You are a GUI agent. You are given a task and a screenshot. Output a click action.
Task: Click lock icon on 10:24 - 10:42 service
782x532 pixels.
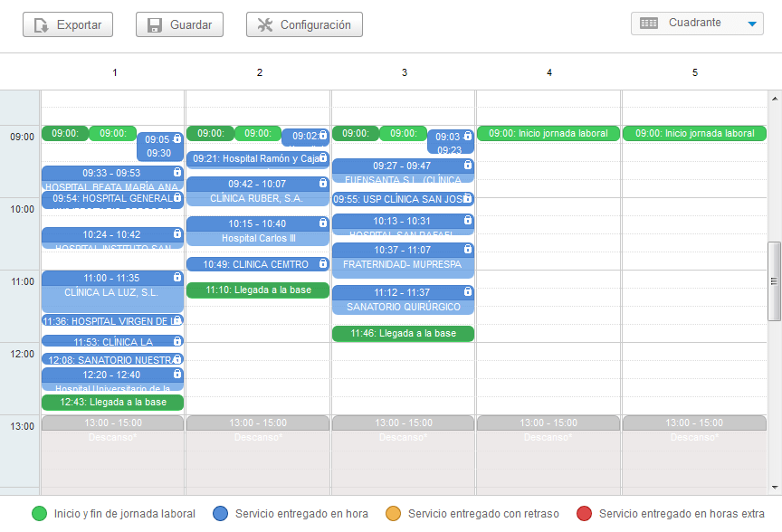point(177,233)
